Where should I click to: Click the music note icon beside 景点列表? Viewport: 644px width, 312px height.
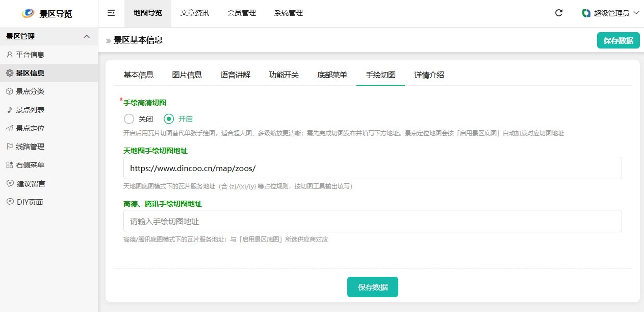[10, 110]
